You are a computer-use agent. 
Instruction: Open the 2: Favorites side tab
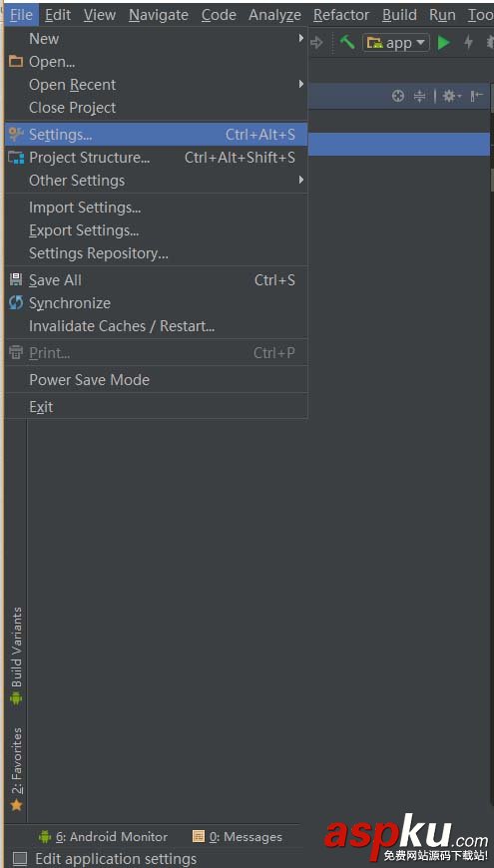[x=17, y=769]
